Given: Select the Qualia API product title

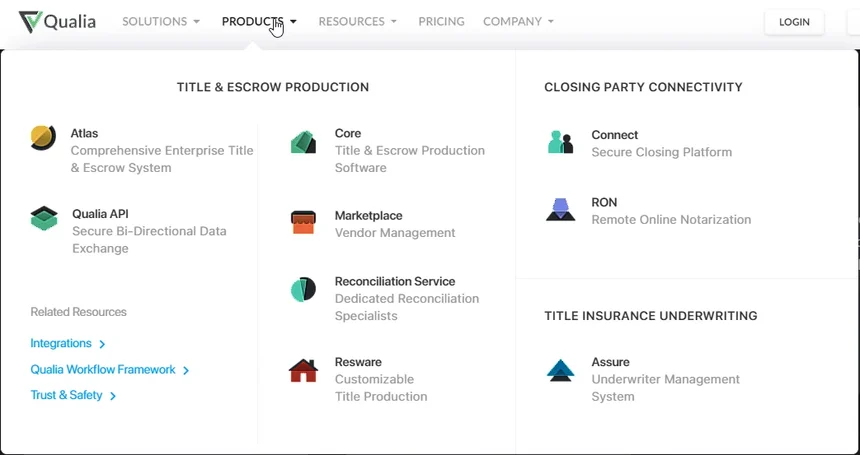Looking at the screenshot, I should (x=100, y=214).
